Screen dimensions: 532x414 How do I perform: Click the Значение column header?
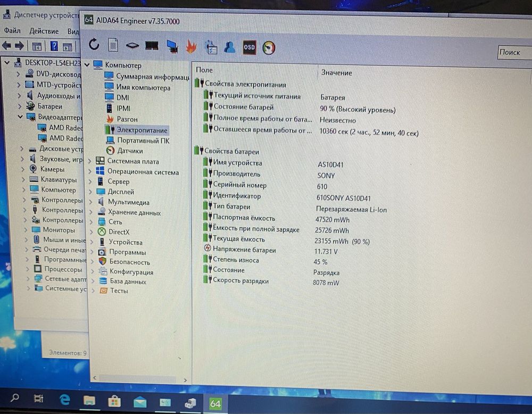click(x=337, y=72)
